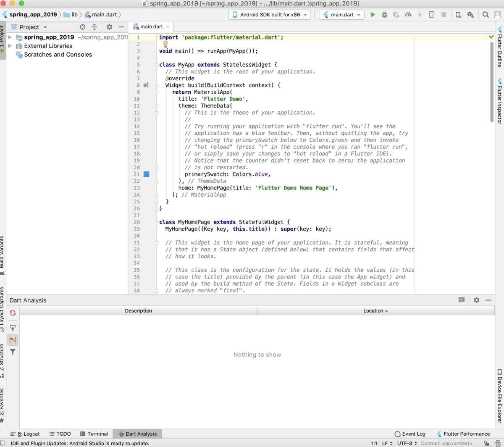
Task: Expand the External Libraries node
Action: 10,46
